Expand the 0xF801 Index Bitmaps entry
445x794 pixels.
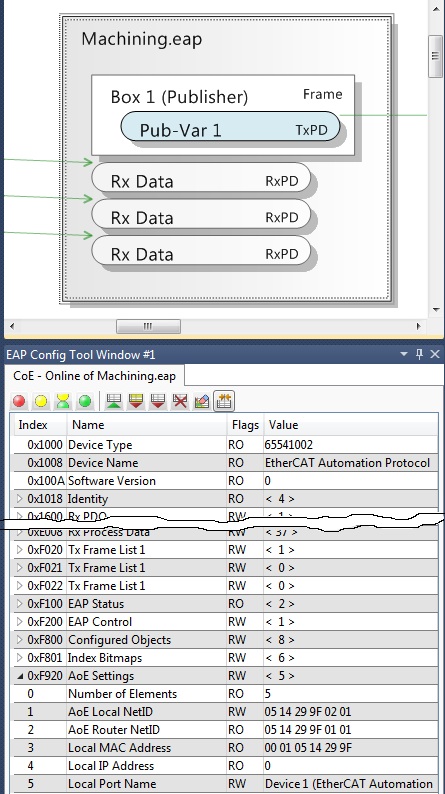(x=20, y=658)
